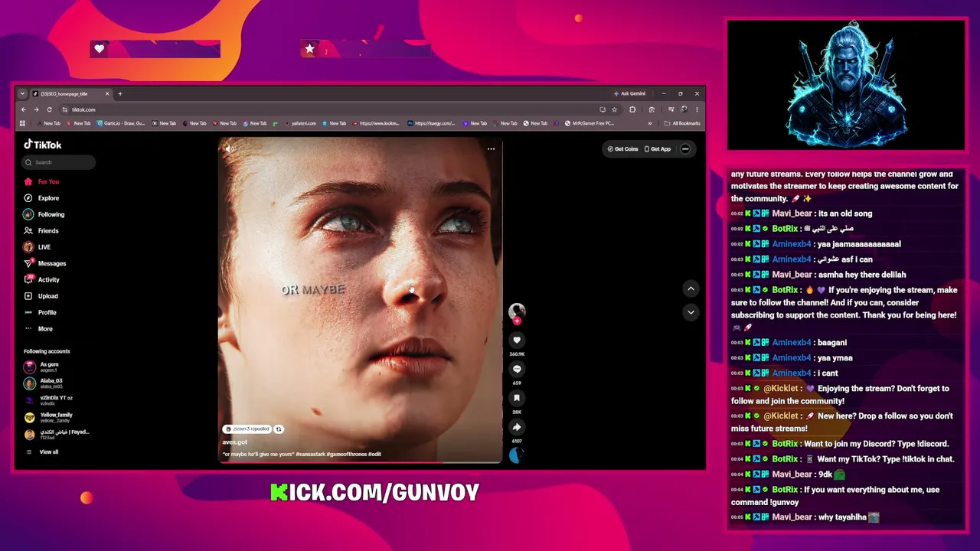Click the browser Back arrow

point(24,109)
